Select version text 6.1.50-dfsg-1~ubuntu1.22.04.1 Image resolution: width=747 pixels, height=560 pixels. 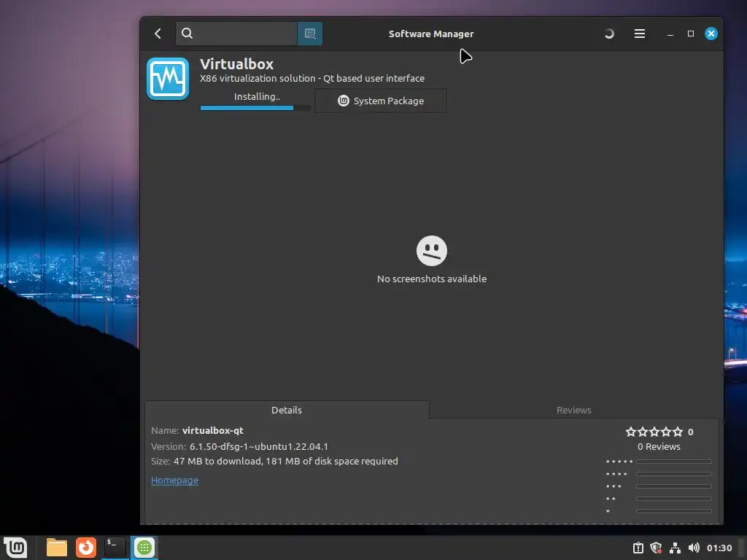259,447
